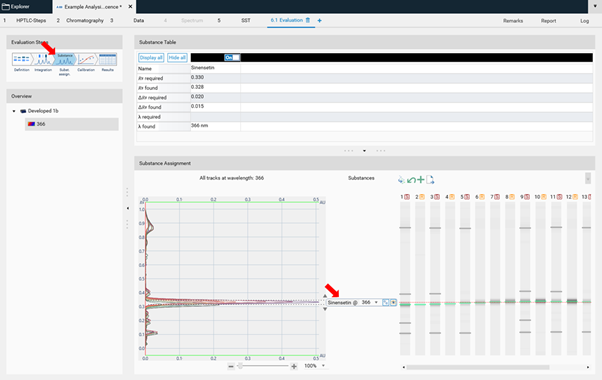
Task: Click the green undo arrow icon
Action: pos(411,180)
